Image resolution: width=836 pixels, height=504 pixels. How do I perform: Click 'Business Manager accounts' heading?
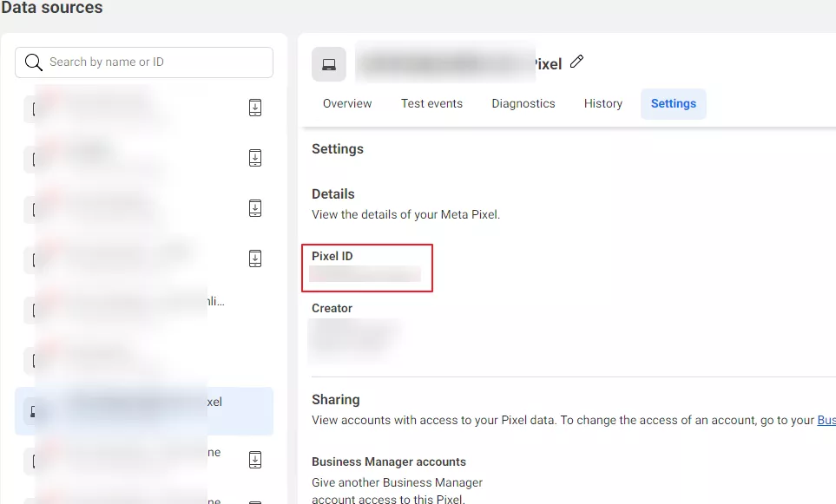389,461
